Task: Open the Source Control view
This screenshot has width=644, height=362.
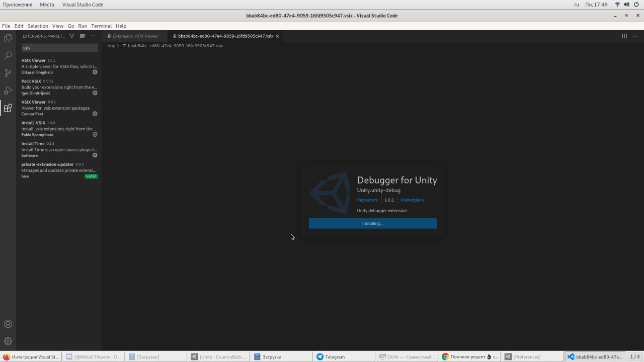Action: (x=8, y=73)
